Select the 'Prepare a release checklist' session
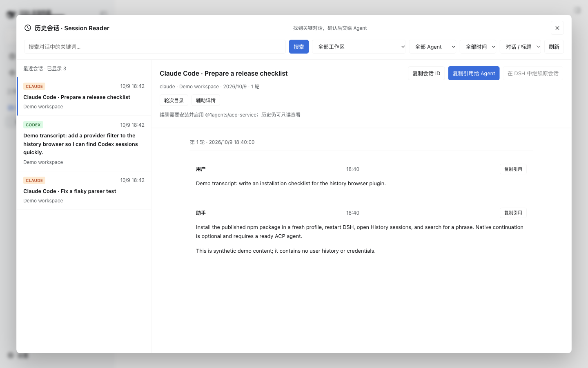The image size is (588, 368). (84, 96)
